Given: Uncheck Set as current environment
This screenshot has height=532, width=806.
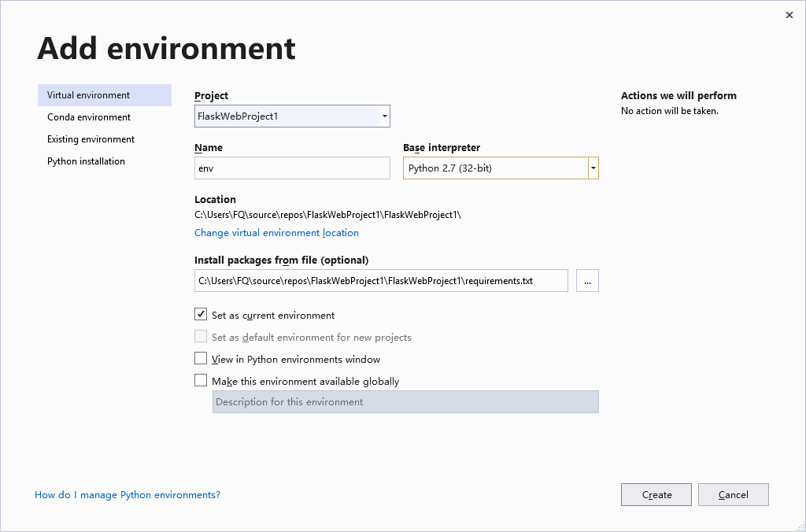Looking at the screenshot, I should [201, 315].
